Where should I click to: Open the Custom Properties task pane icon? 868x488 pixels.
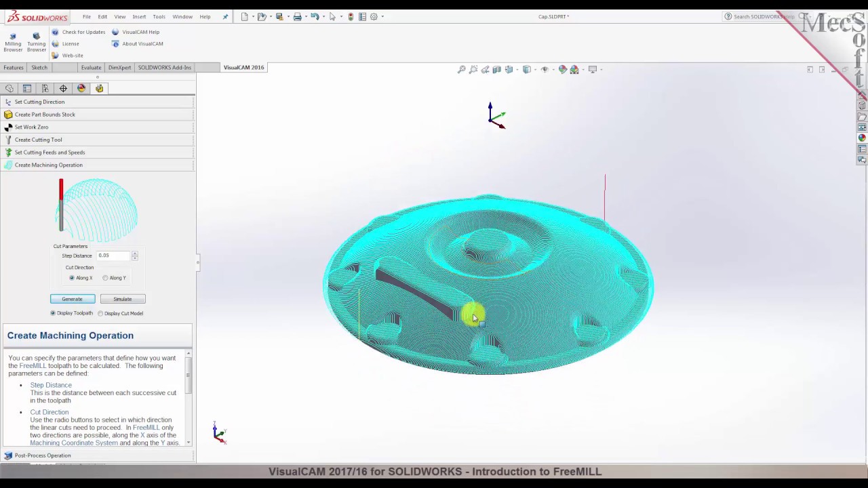[862, 149]
